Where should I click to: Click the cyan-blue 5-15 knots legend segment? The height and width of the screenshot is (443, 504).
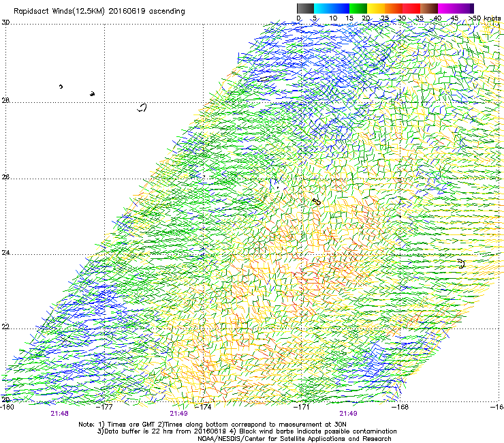point(332,8)
